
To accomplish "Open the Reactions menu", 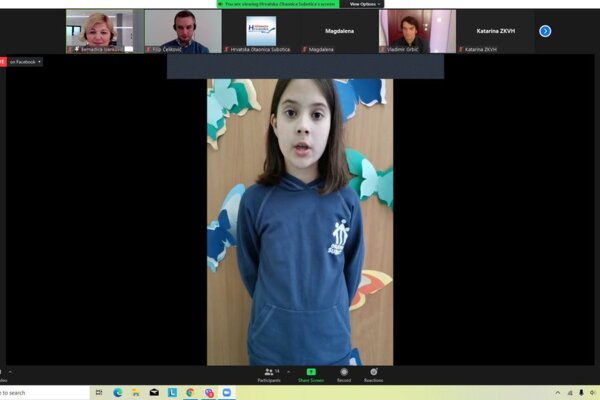I will tap(373, 373).
